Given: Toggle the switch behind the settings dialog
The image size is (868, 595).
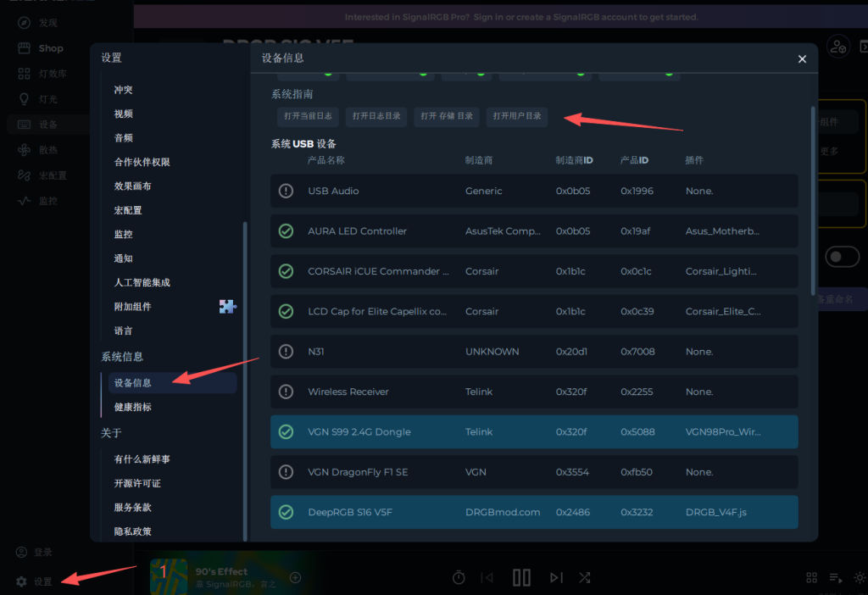Looking at the screenshot, I should 842,257.
